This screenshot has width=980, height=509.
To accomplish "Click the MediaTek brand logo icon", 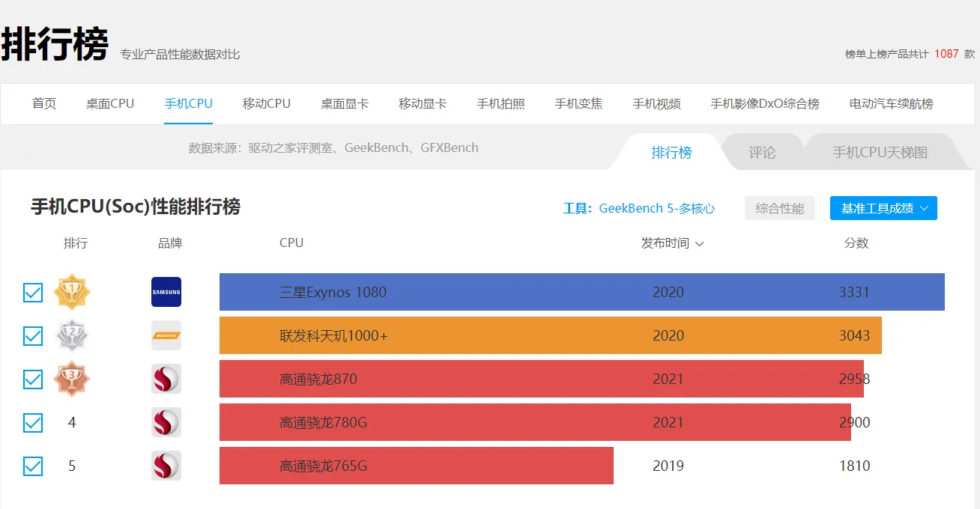I will pyautogui.click(x=166, y=335).
